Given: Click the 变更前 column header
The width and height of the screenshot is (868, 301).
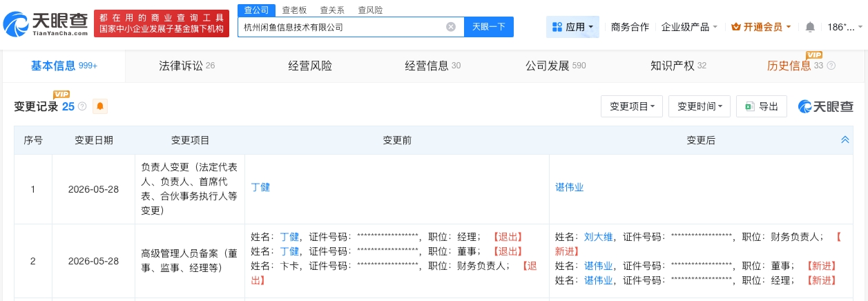Looking at the screenshot, I should coord(397,140).
